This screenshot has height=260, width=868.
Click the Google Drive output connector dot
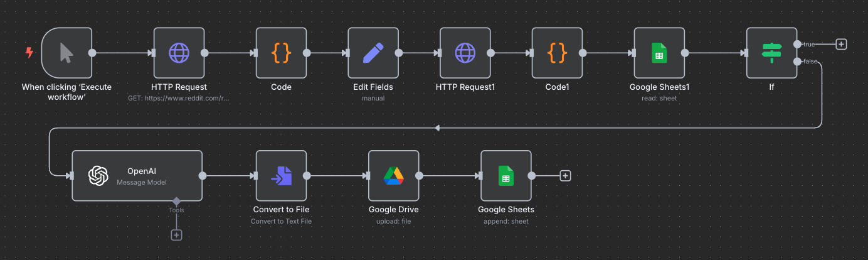coord(418,176)
